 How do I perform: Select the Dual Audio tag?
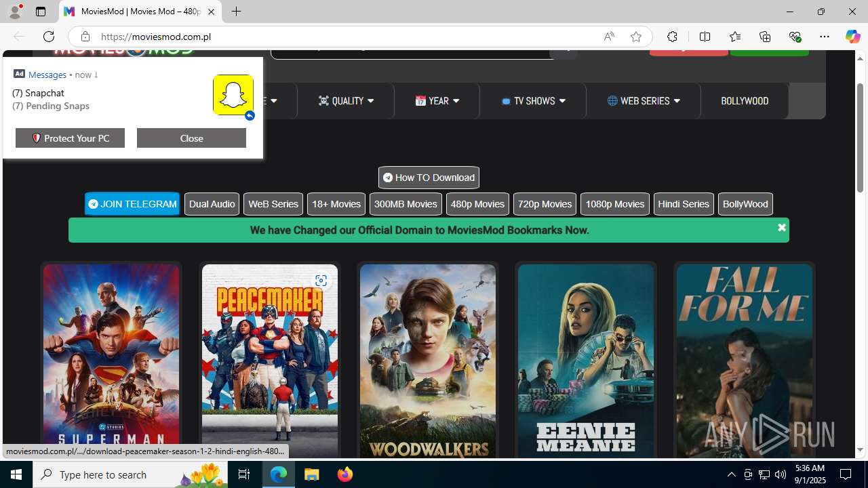[x=212, y=204]
